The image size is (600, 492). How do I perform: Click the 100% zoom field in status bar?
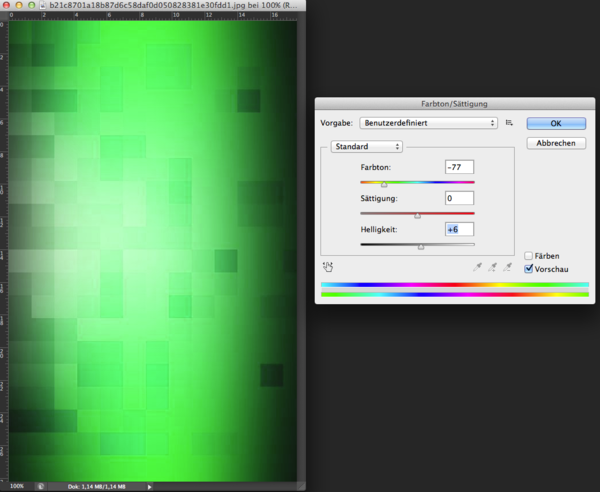tap(17, 486)
